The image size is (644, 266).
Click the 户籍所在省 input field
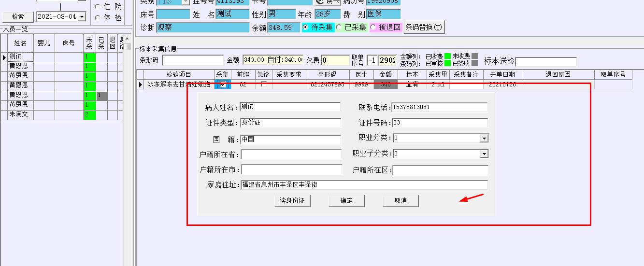[x=291, y=154]
